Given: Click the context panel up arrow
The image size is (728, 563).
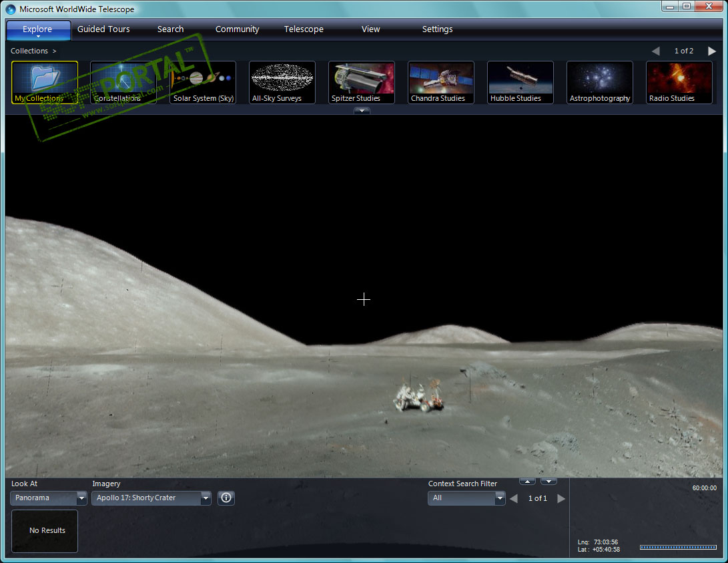Looking at the screenshot, I should tap(527, 482).
